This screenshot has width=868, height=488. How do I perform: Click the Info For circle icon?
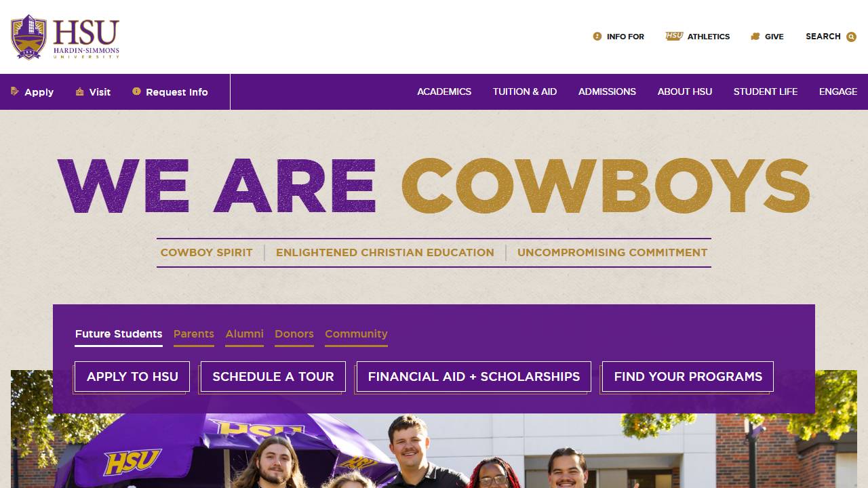tap(597, 37)
